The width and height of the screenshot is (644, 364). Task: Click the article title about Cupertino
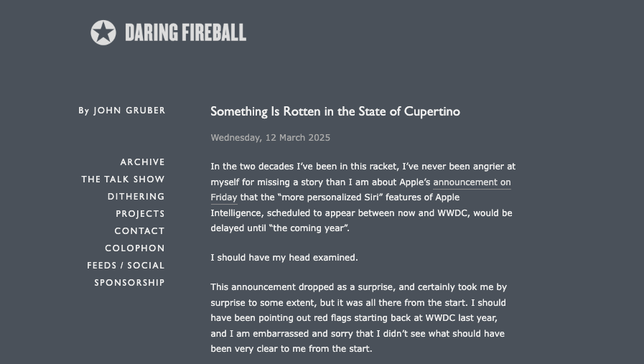coord(335,112)
